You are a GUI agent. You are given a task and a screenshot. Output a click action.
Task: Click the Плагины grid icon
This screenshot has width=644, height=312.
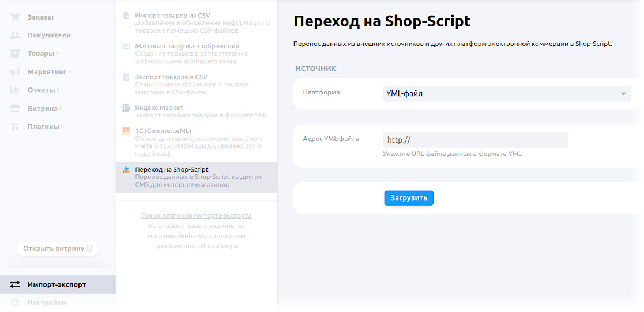(x=15, y=127)
